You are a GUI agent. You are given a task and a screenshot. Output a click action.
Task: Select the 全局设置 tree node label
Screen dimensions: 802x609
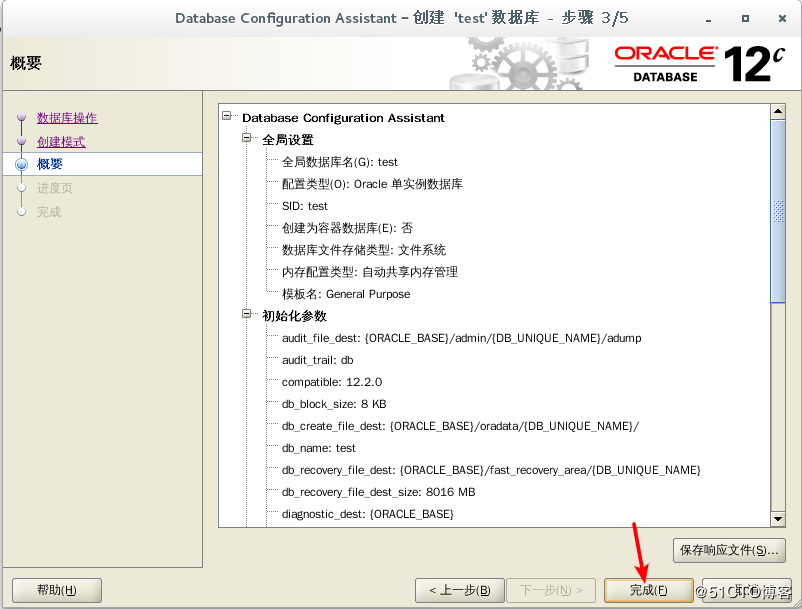tap(288, 140)
